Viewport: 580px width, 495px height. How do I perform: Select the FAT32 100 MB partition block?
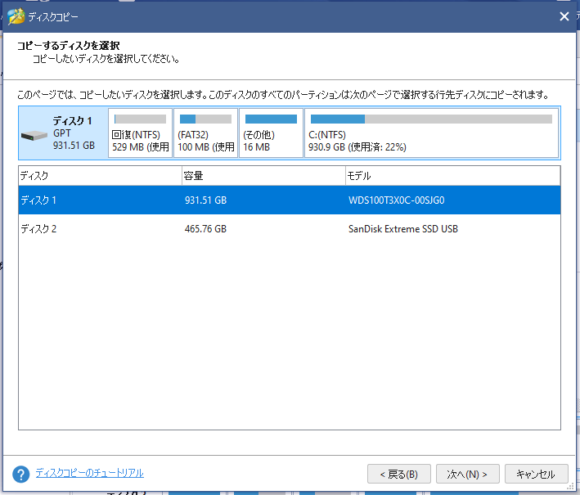[206, 133]
